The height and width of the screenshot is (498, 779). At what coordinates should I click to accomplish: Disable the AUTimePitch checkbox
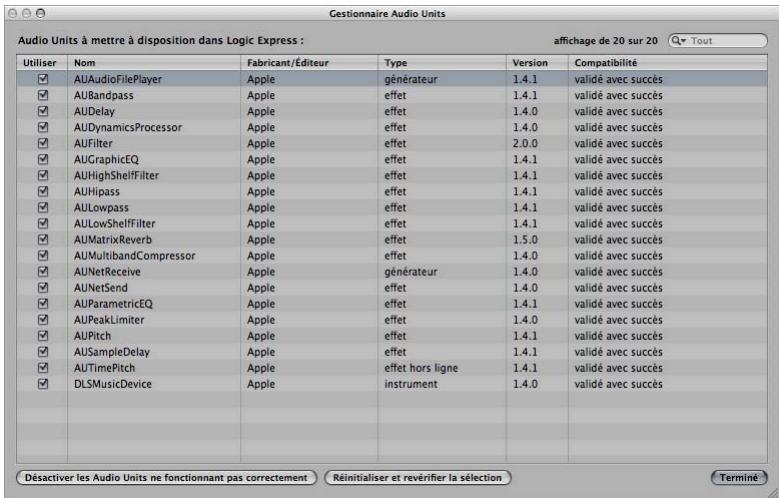point(43,367)
